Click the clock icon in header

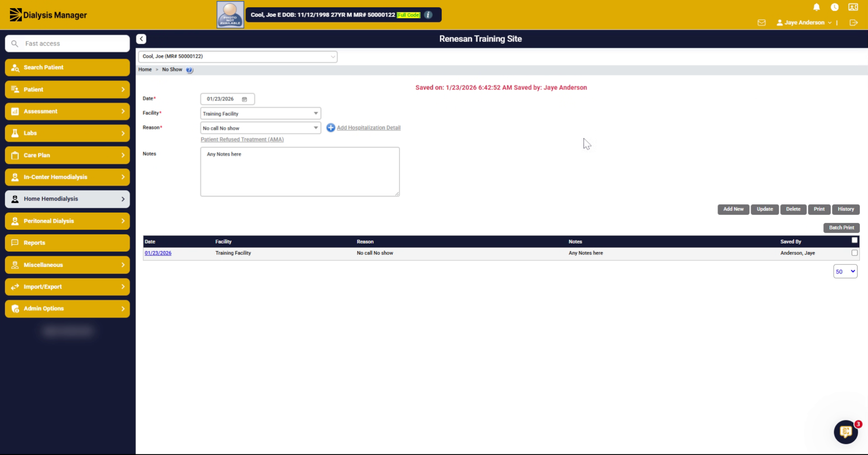(x=834, y=7)
